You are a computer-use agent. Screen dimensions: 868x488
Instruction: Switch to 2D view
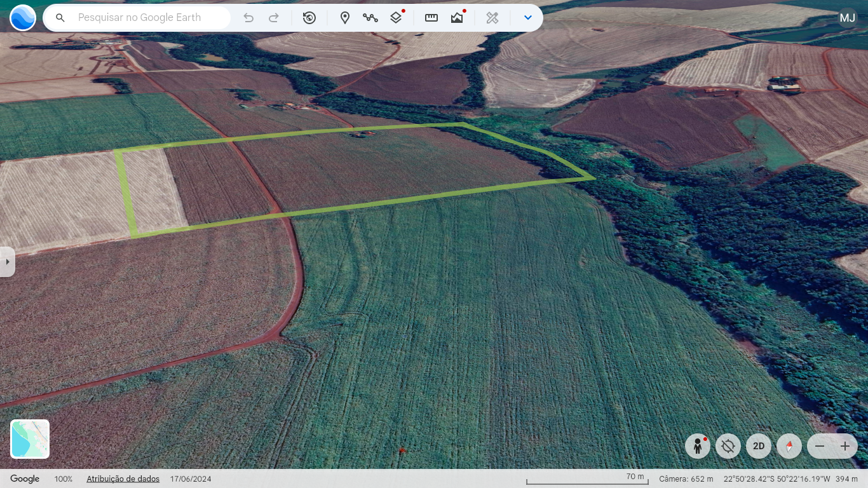tap(759, 446)
